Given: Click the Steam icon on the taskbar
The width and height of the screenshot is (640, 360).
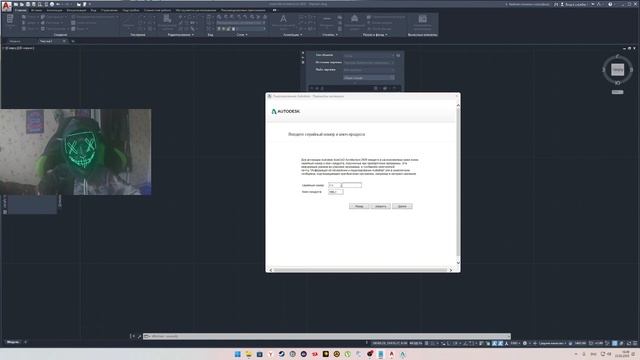Looking at the screenshot, I should tap(282, 354).
